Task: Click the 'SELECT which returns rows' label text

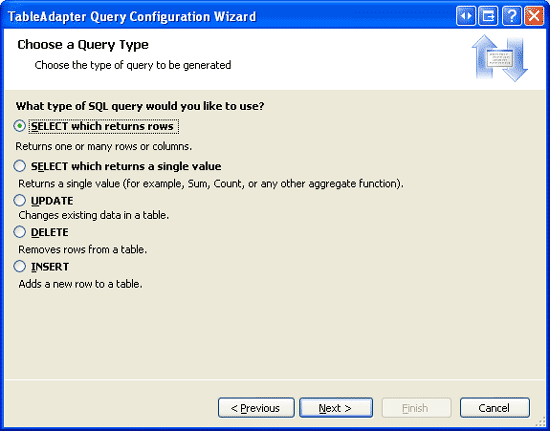Action: point(102,126)
